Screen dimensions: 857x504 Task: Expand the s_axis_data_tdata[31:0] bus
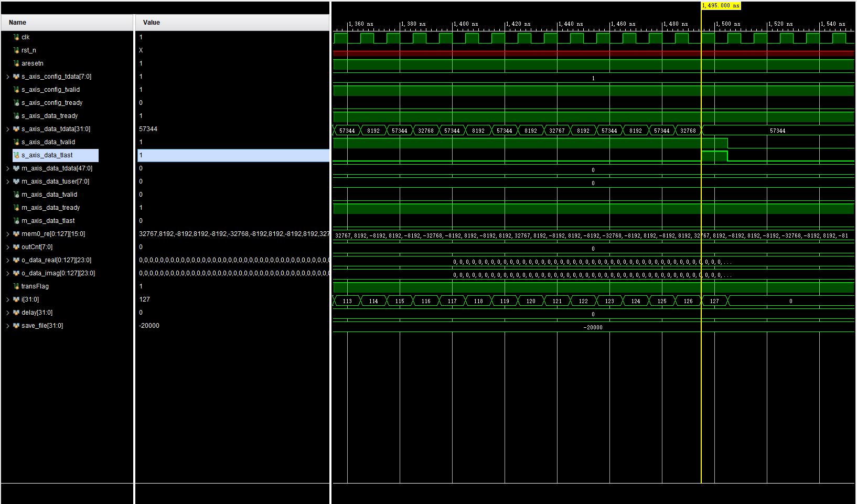click(x=7, y=129)
